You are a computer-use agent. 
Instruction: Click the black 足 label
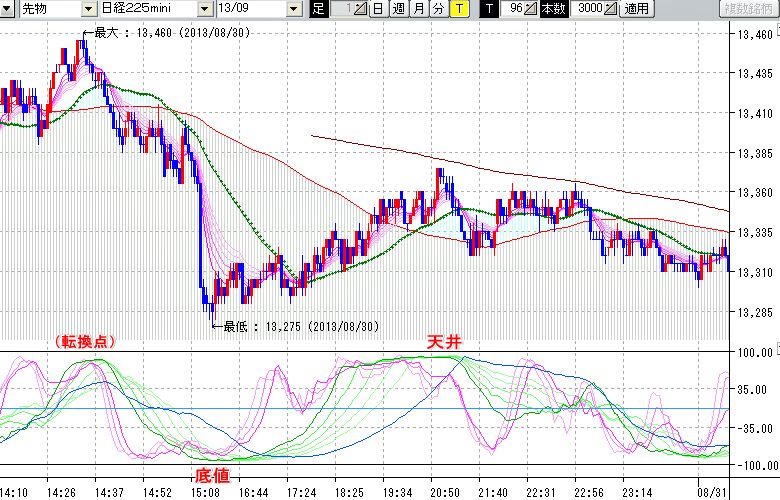point(318,9)
